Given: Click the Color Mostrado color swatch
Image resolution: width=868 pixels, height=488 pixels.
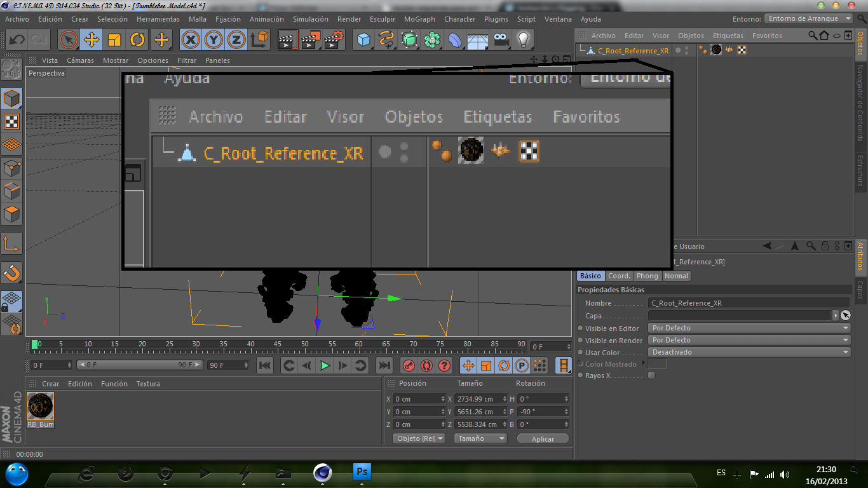Looking at the screenshot, I should (x=657, y=363).
